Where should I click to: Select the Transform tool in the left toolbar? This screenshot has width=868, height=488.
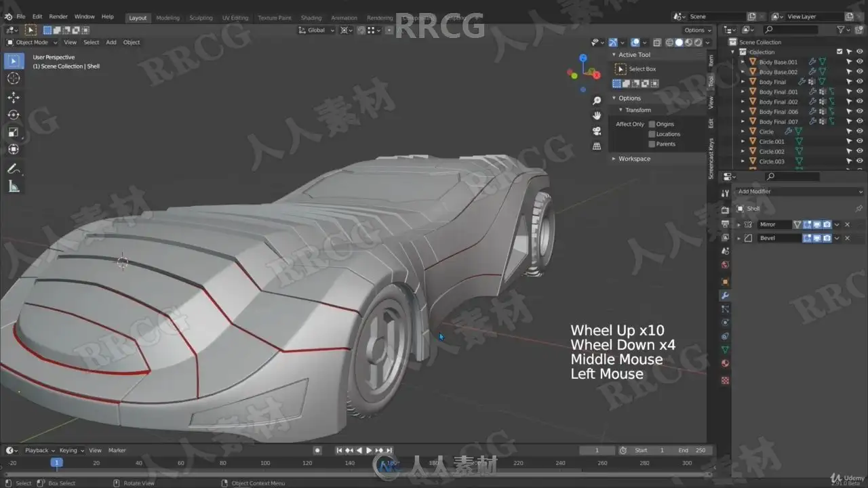click(x=14, y=149)
